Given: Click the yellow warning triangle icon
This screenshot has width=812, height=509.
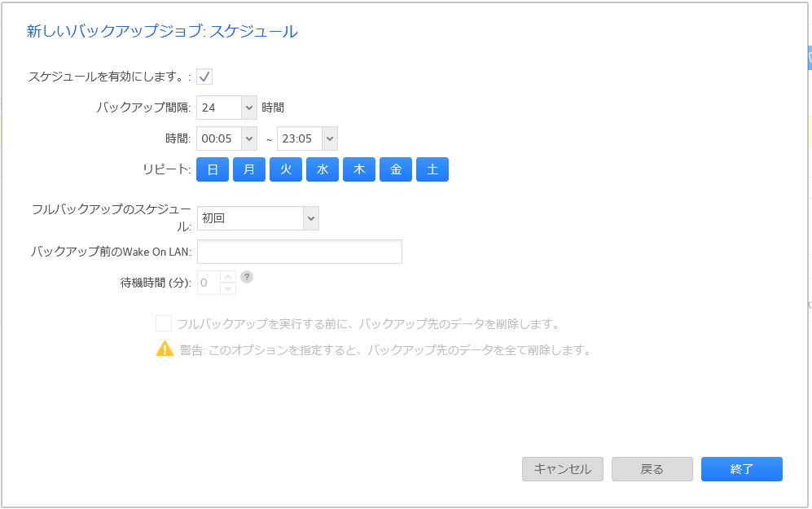Looking at the screenshot, I should tap(165, 349).
